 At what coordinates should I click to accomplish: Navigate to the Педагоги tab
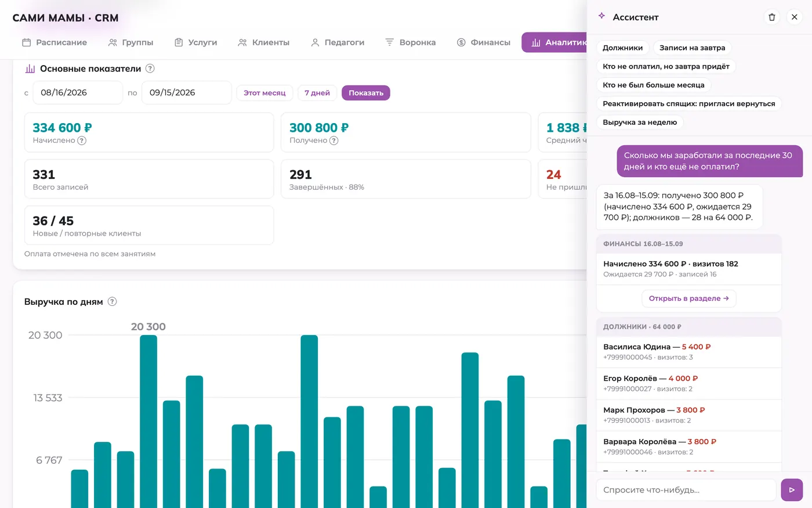338,42
